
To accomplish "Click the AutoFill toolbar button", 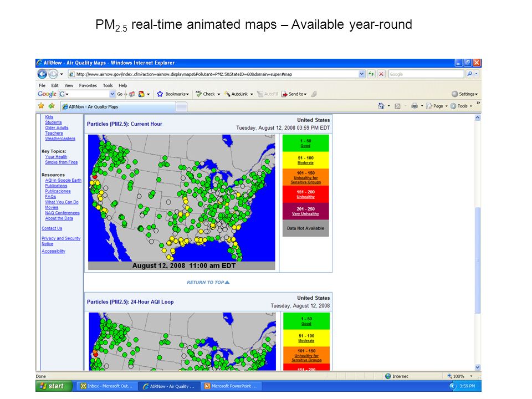I will tap(267, 94).
